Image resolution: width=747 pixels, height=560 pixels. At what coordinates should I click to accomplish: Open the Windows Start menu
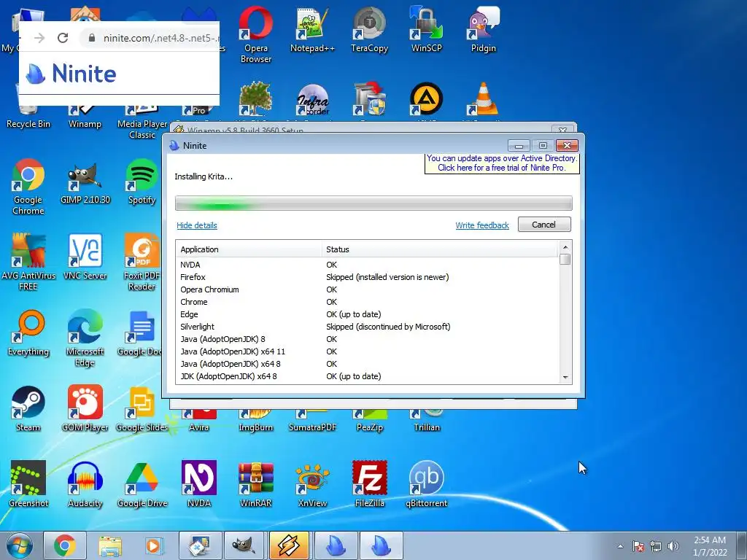(19, 545)
